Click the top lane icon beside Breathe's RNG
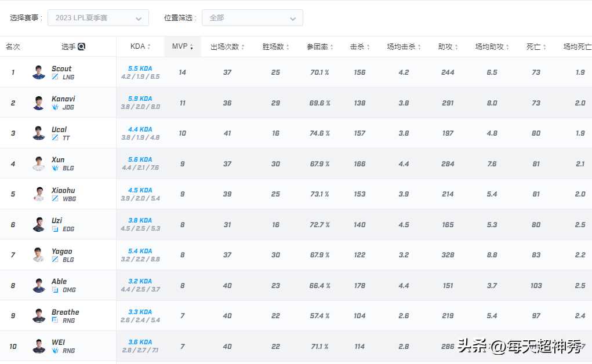Viewport: 592px width, 364px height. click(55, 320)
